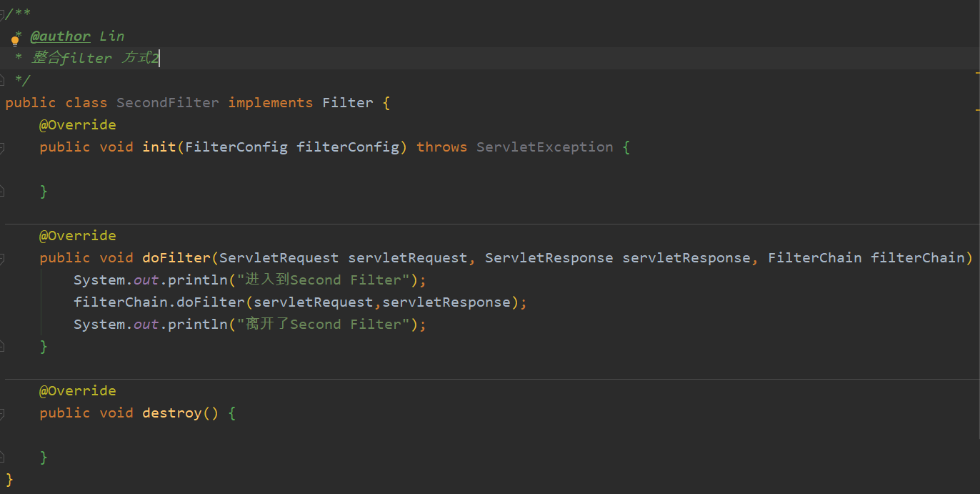Click the class name SecondFilter
Screen dimensions: 980x494
168,103
